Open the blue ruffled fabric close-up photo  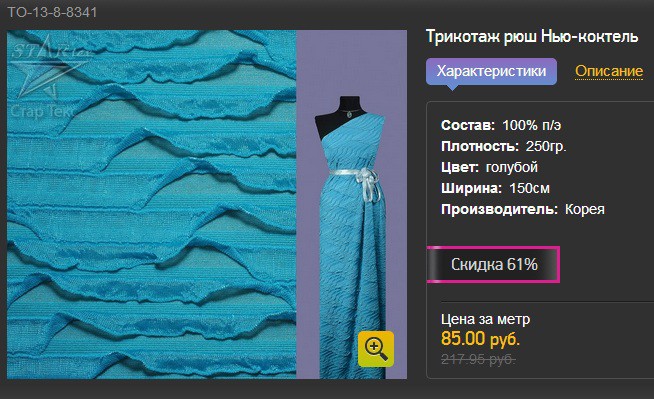pos(151,204)
